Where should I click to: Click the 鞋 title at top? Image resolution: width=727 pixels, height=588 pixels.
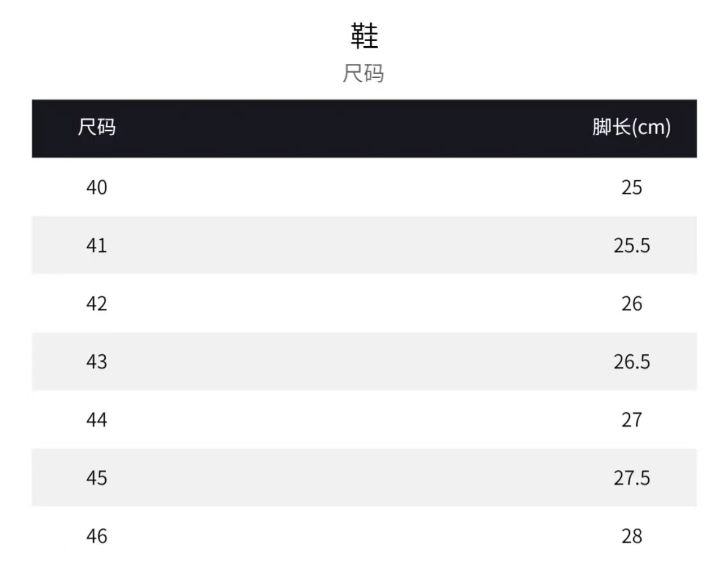[364, 36]
